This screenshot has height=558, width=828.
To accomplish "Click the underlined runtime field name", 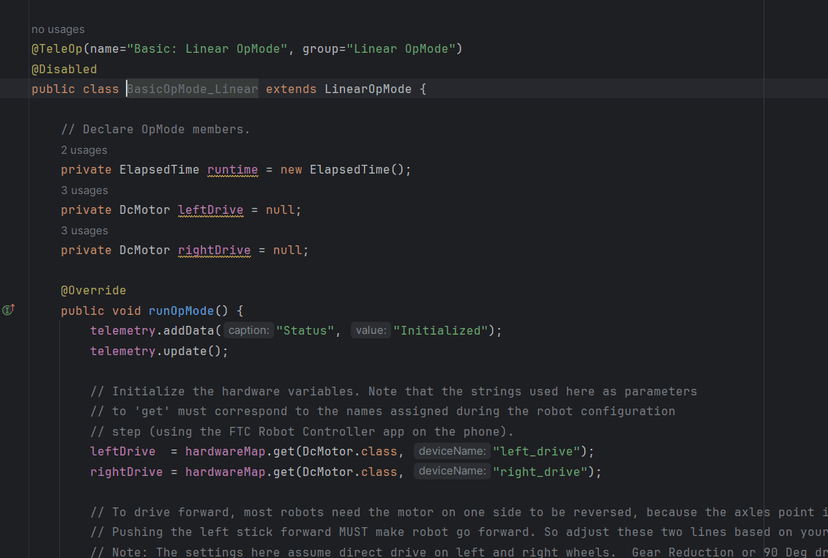I will (233, 170).
